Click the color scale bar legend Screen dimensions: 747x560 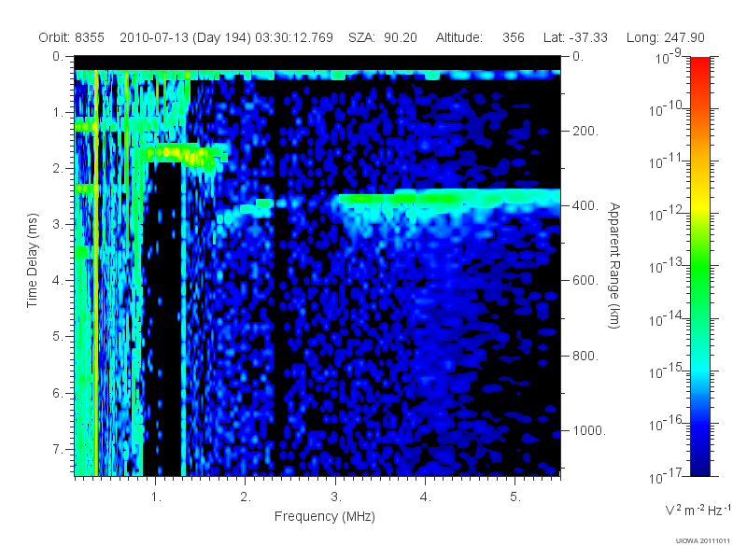tap(700, 266)
